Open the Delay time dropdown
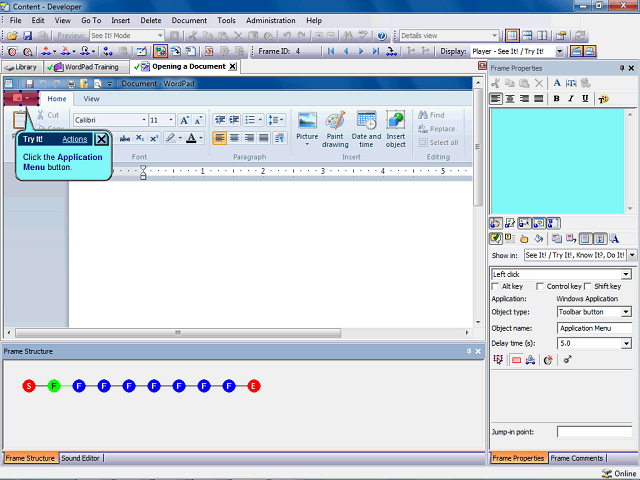This screenshot has width=640, height=480. click(626, 344)
